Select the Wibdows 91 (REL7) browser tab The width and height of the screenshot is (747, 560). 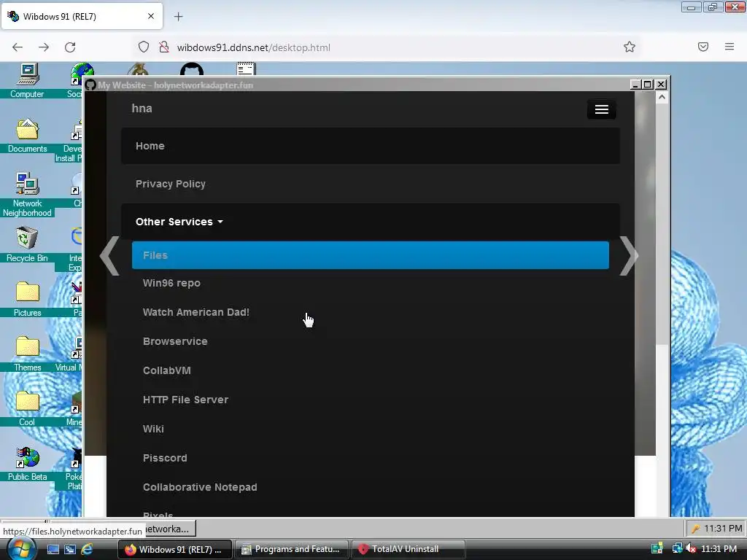[x=82, y=16]
